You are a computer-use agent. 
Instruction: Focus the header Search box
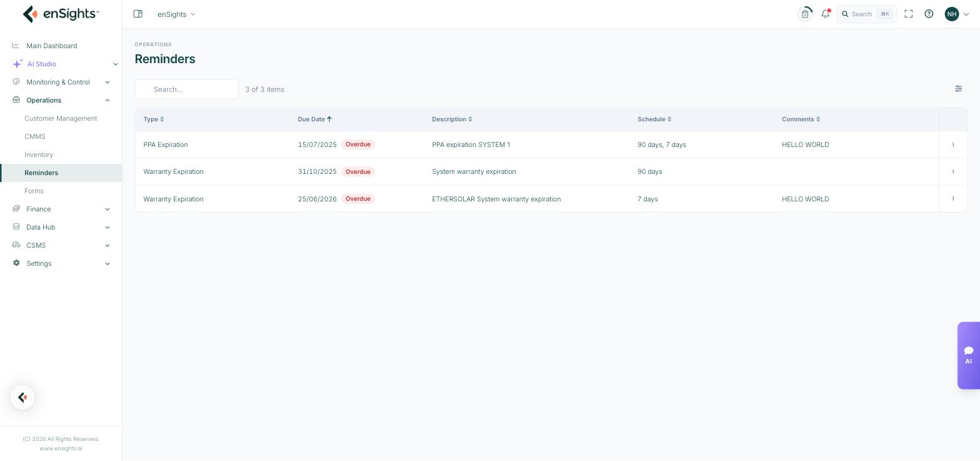(x=867, y=14)
